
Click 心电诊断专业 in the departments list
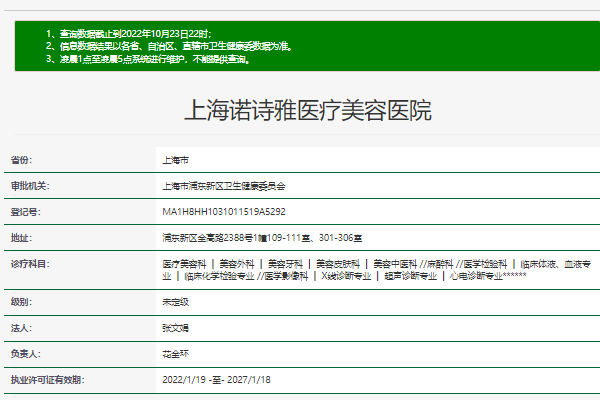coord(476,276)
